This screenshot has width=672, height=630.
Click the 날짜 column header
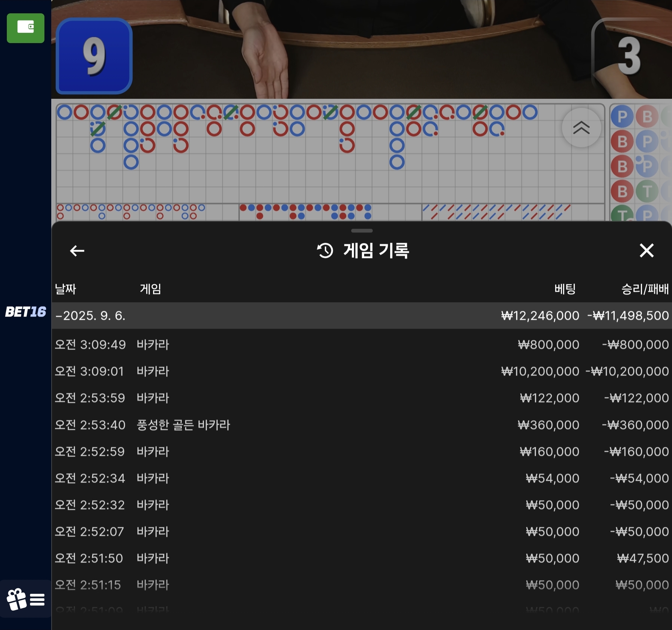66,289
